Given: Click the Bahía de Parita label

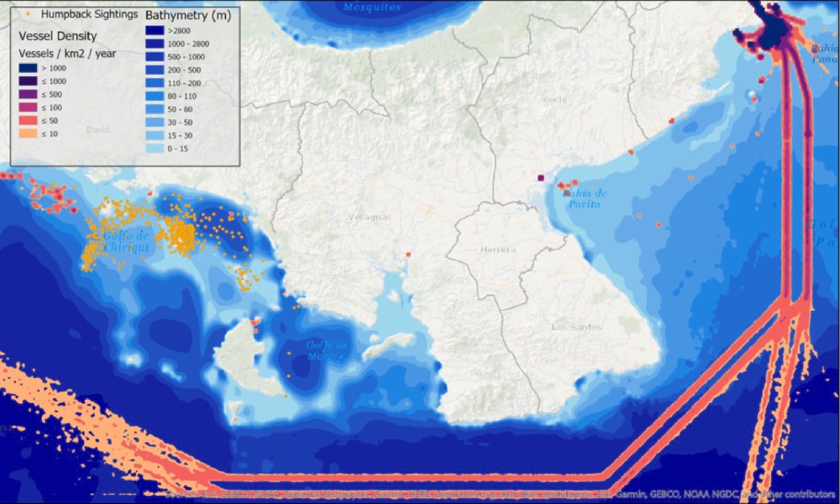Looking at the screenshot, I should (583, 198).
